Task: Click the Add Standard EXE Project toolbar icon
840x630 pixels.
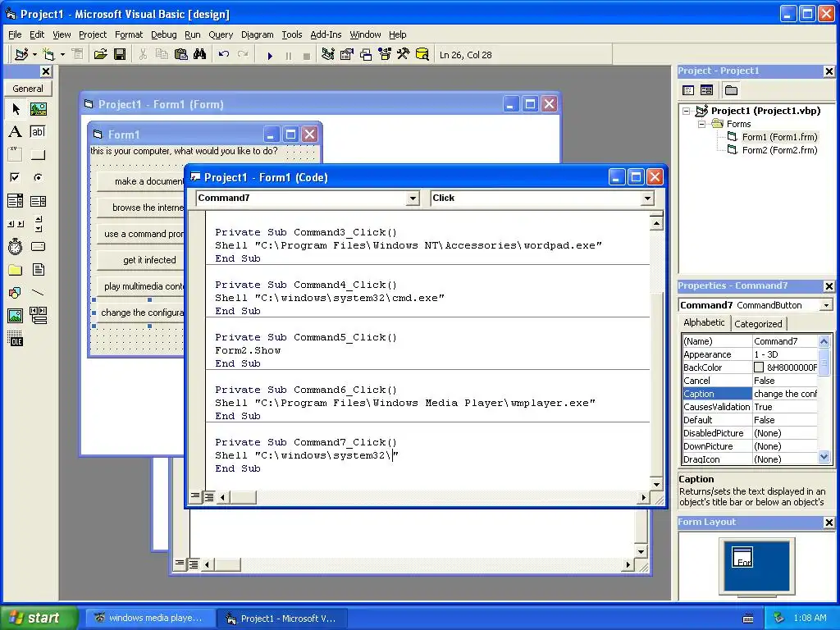Action: pos(21,55)
